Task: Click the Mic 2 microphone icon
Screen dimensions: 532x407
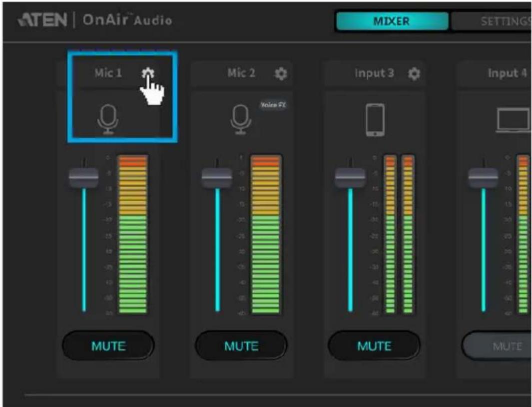Action: [241, 119]
